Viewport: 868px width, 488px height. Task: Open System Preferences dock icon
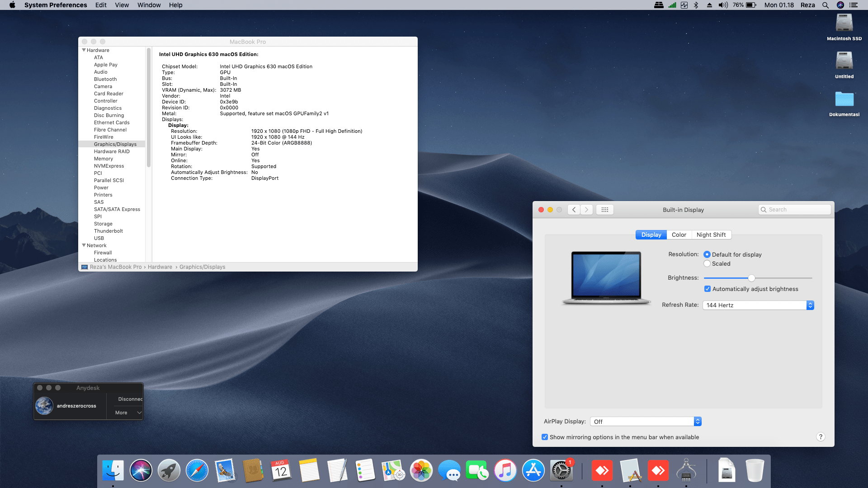coord(561,470)
